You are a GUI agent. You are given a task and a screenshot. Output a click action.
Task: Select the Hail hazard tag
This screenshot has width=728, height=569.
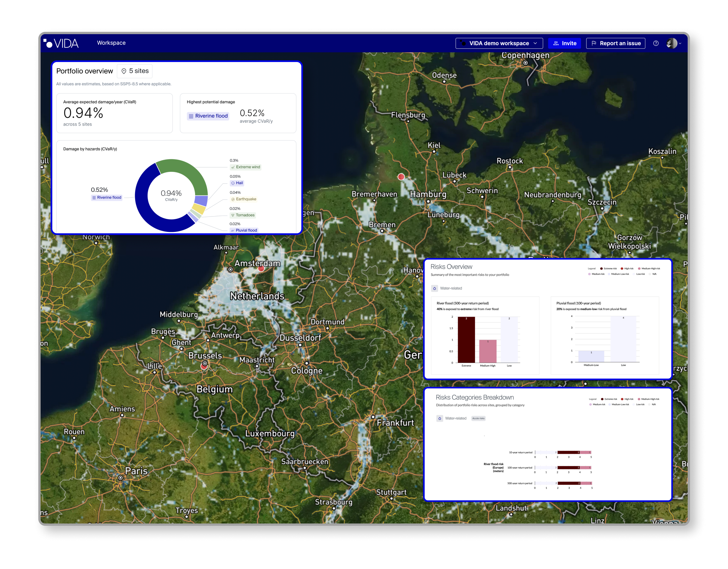click(x=237, y=183)
